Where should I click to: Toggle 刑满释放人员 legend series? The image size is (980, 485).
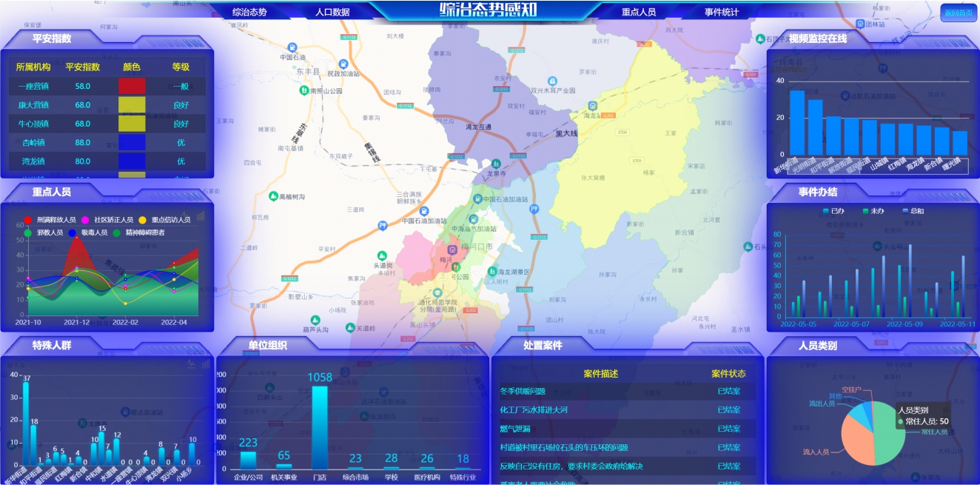28,220
